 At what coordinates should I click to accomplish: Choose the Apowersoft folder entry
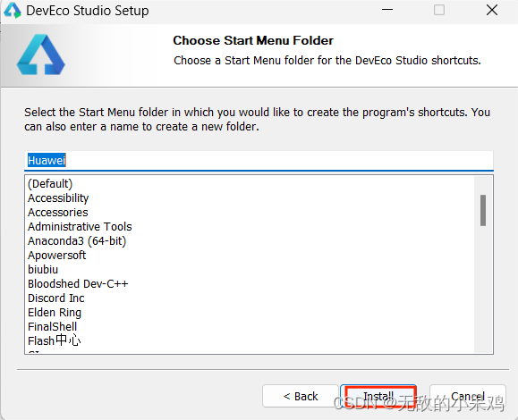click(57, 255)
